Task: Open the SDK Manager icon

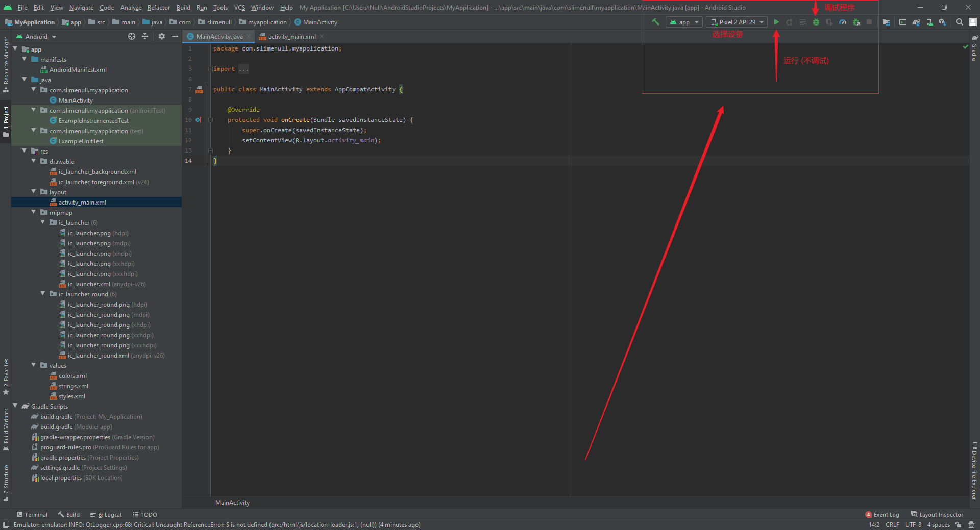Action: (x=943, y=22)
